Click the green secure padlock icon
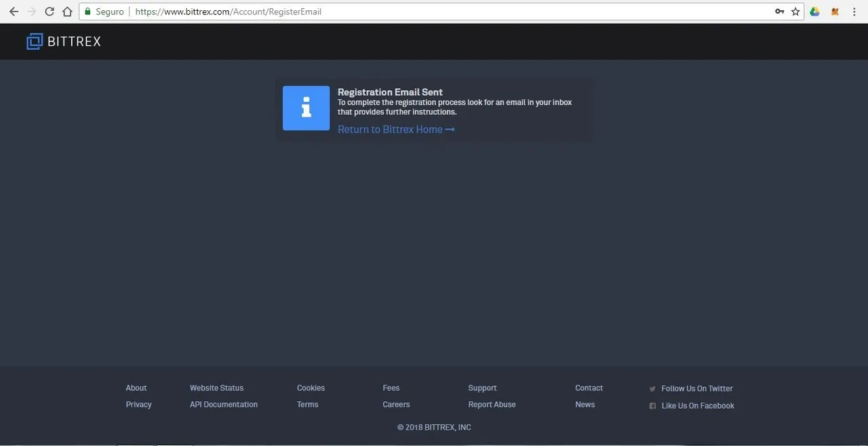868x446 pixels. 87,12
